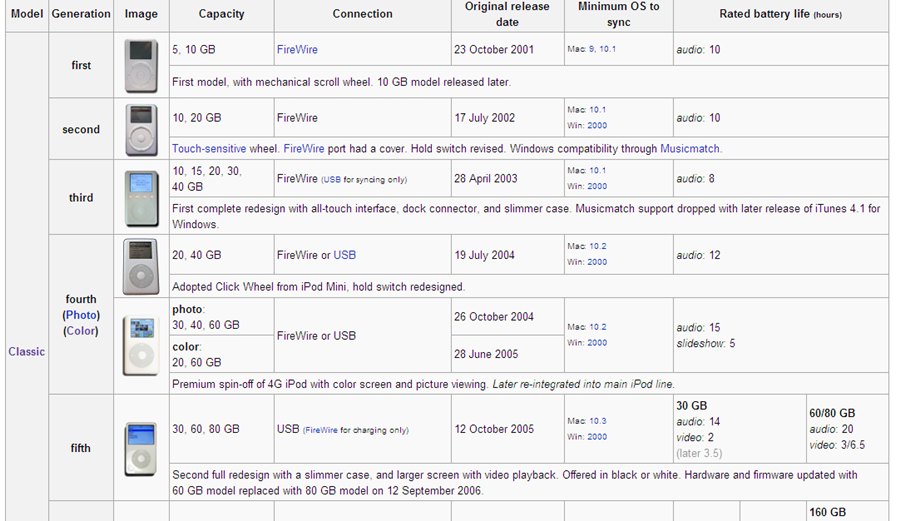Image resolution: width=900 pixels, height=521 pixels.
Task: Select the '12 October 2005' date cell
Action: click(x=507, y=429)
